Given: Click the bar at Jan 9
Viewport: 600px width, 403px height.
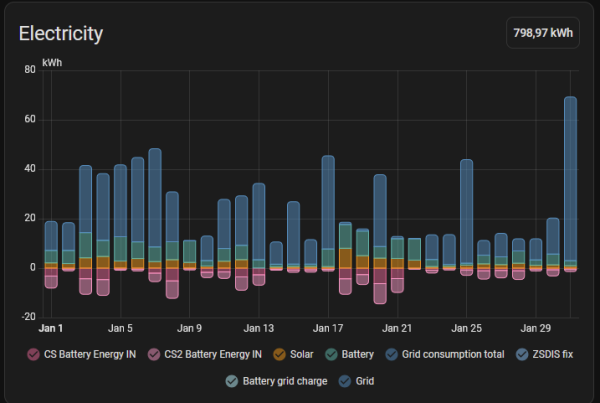Looking at the screenshot, I should [189, 255].
